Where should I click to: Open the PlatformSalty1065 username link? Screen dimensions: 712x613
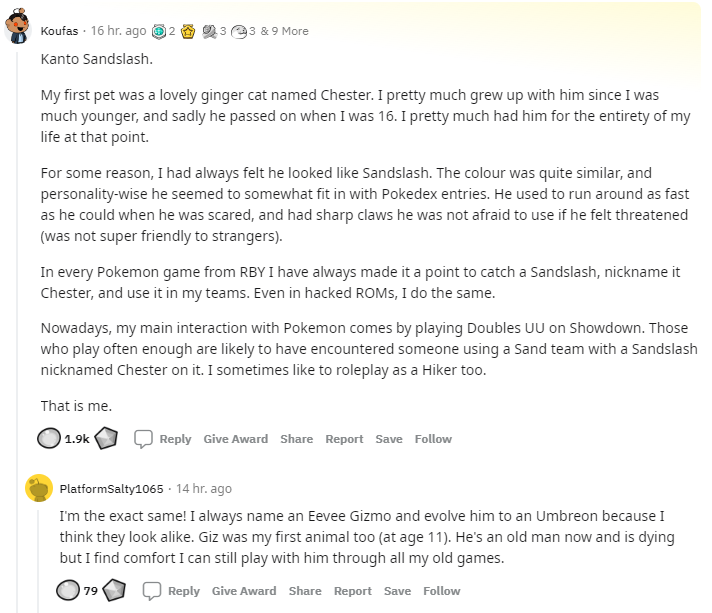111,489
